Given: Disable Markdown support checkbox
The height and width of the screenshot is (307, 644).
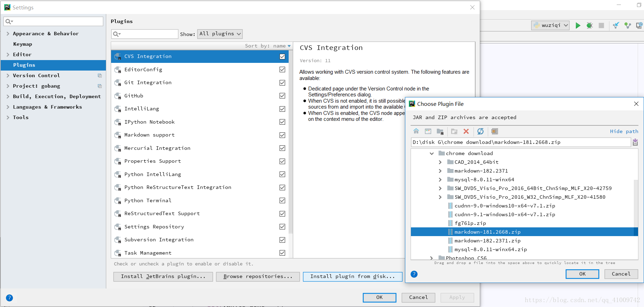Looking at the screenshot, I should 282,135.
